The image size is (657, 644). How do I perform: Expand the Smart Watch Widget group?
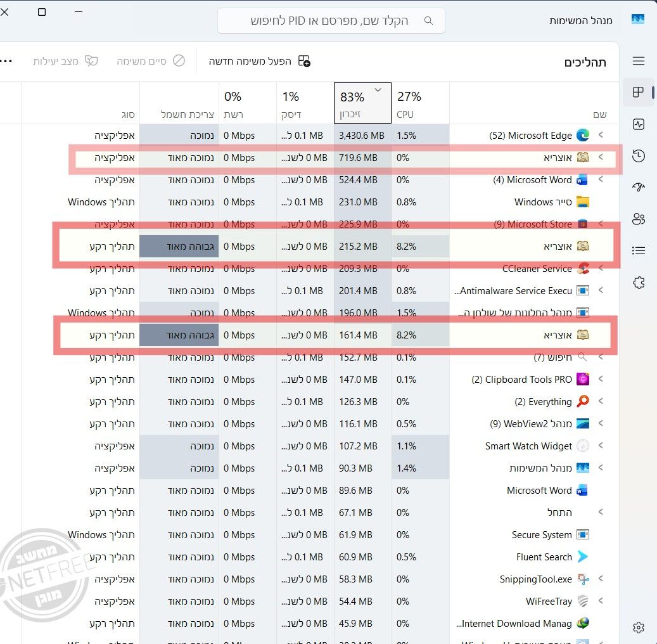click(x=601, y=446)
